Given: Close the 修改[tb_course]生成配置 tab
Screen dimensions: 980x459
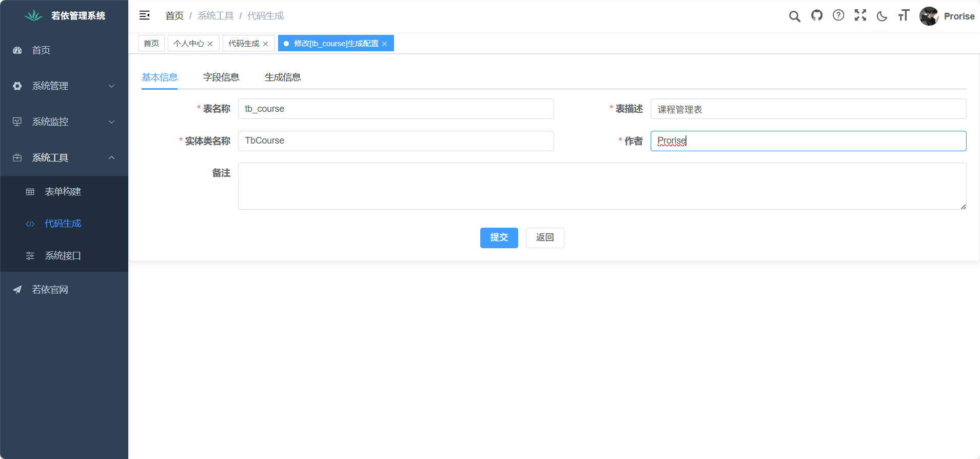Looking at the screenshot, I should 385,44.
